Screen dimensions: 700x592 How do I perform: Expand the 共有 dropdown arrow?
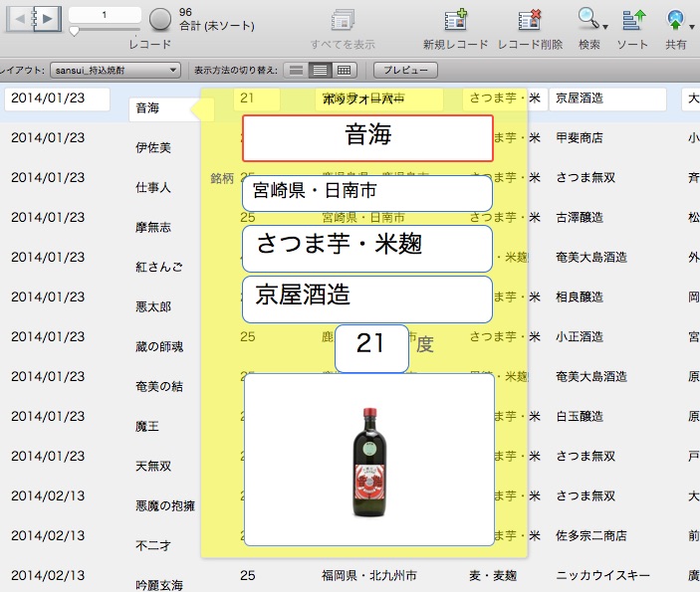(692, 27)
